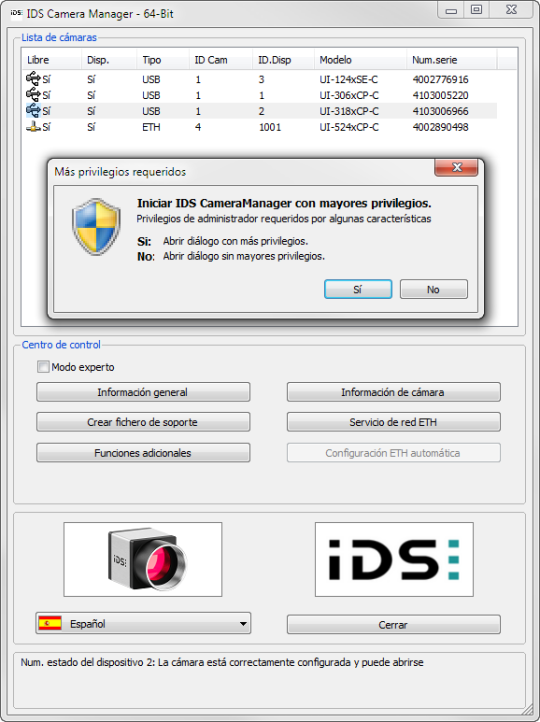
Task: Click the USB icon for camera UI-124xSE-C
Action: (33, 79)
